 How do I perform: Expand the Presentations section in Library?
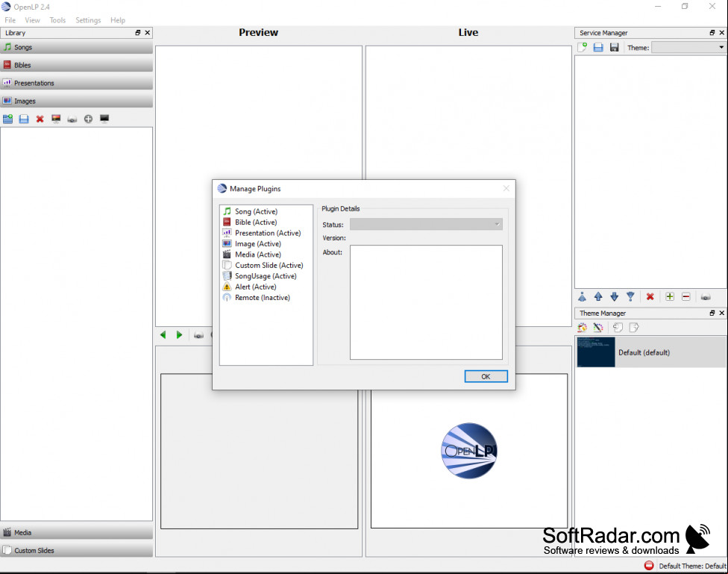(x=77, y=83)
